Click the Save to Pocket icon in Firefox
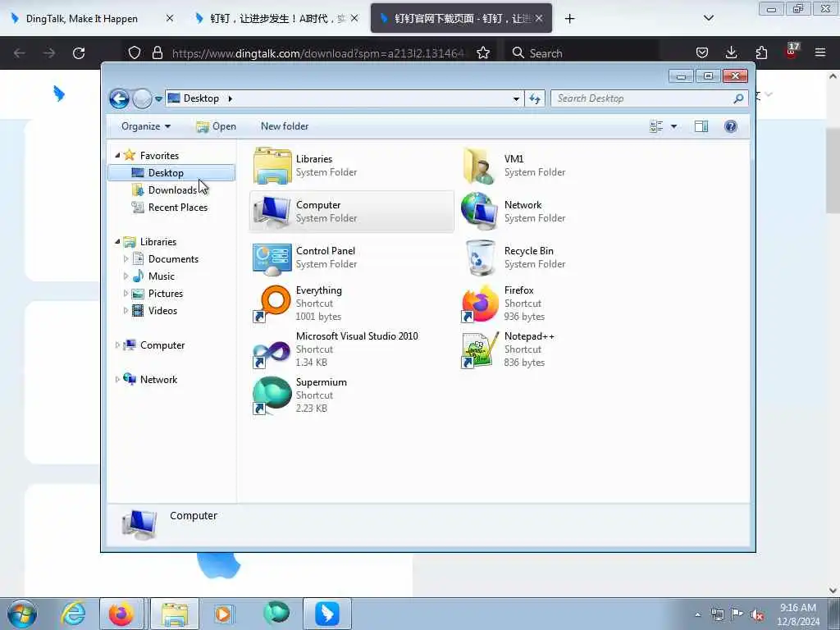Viewport: 840px width, 630px height. [x=702, y=52]
